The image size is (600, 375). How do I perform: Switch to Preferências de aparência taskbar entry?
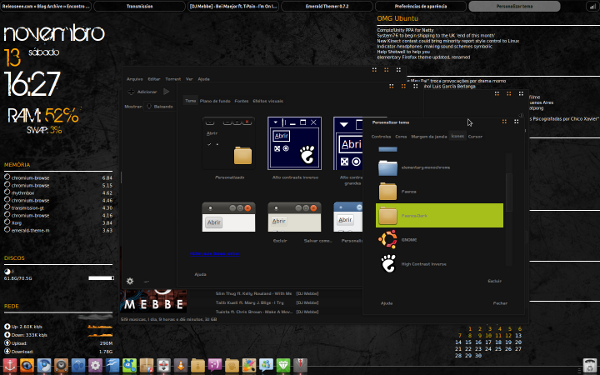[x=421, y=7]
